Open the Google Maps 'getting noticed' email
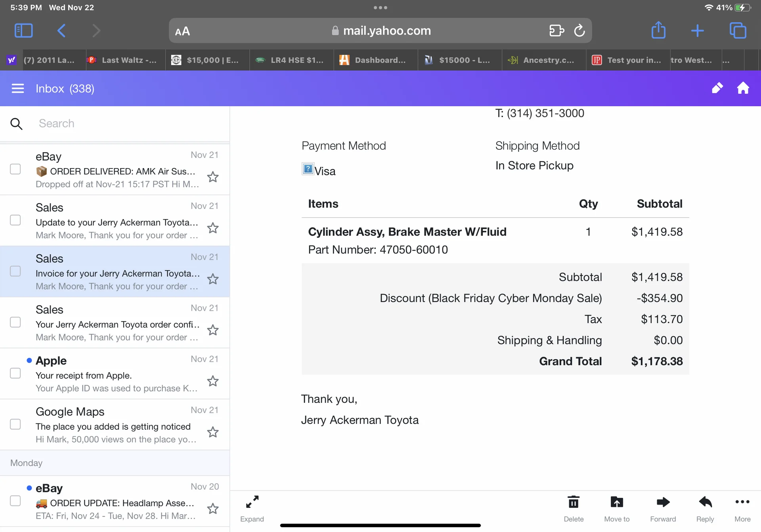The image size is (761, 532). (x=115, y=425)
